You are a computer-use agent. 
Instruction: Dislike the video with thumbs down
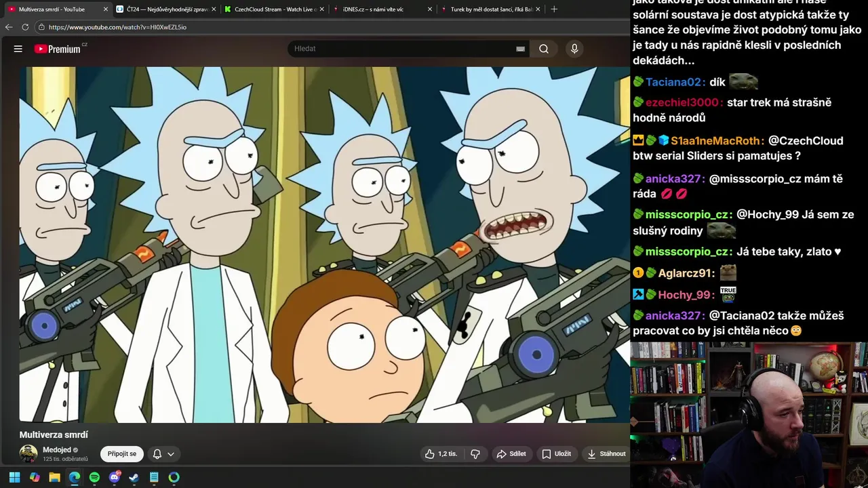pyautogui.click(x=475, y=454)
